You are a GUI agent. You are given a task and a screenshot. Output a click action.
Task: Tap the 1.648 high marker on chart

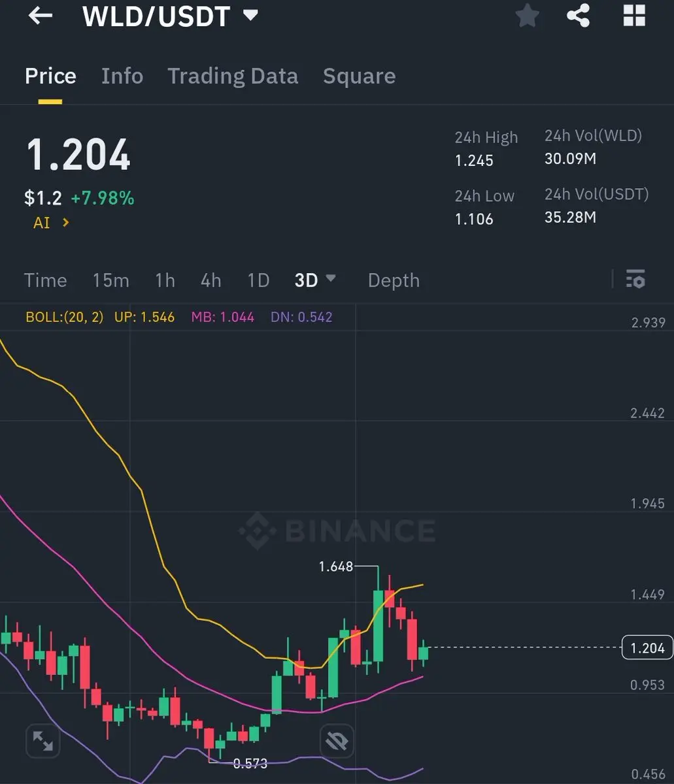[x=336, y=566]
